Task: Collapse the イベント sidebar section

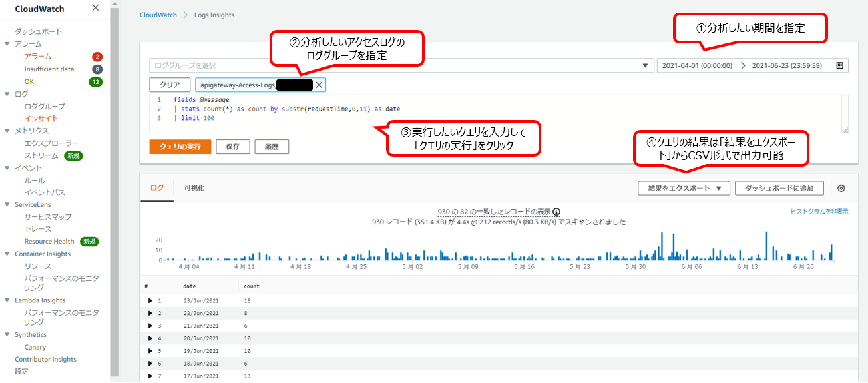Action: point(7,169)
